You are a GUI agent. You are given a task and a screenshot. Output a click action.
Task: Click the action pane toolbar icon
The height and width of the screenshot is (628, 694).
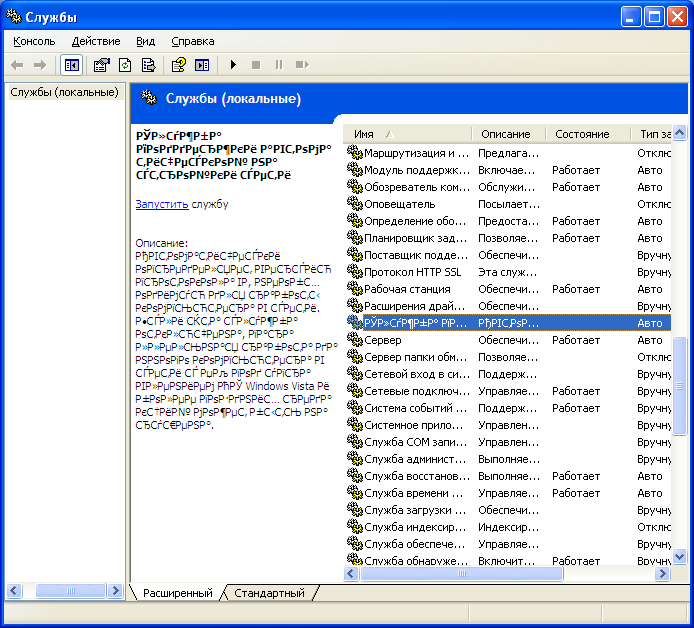tap(202, 65)
